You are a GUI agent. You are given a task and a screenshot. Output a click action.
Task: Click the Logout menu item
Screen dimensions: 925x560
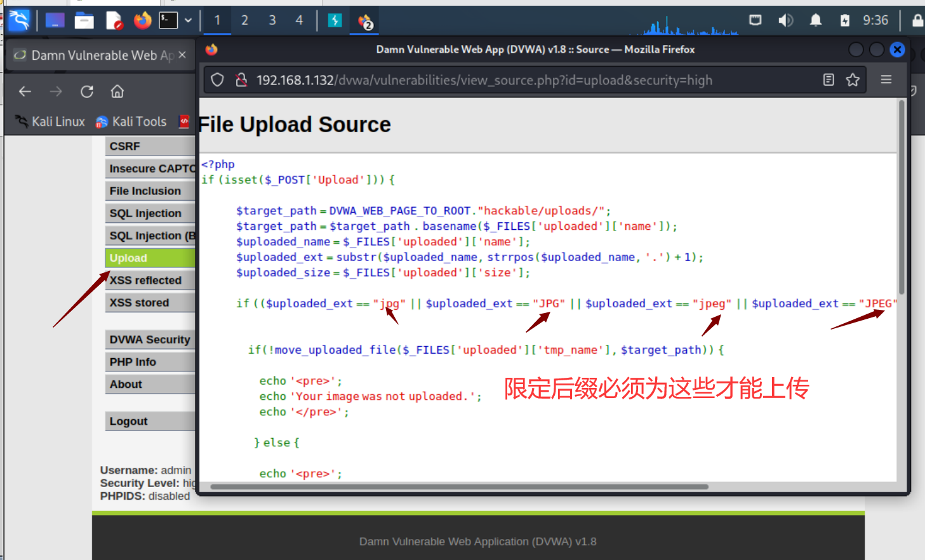coord(150,421)
